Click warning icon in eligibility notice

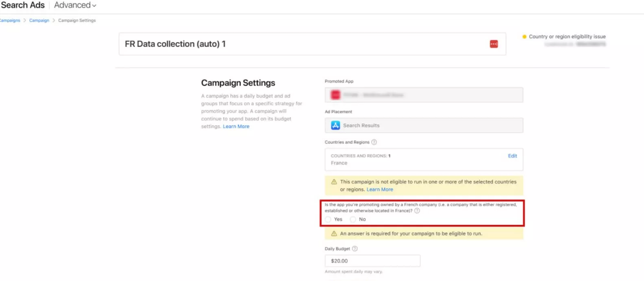point(334,182)
